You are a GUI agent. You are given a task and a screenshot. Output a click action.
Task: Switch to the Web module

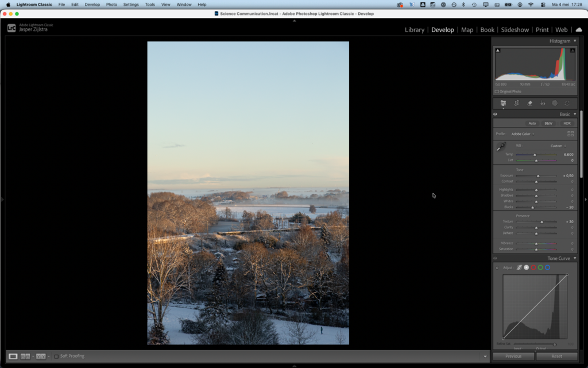[562, 30]
